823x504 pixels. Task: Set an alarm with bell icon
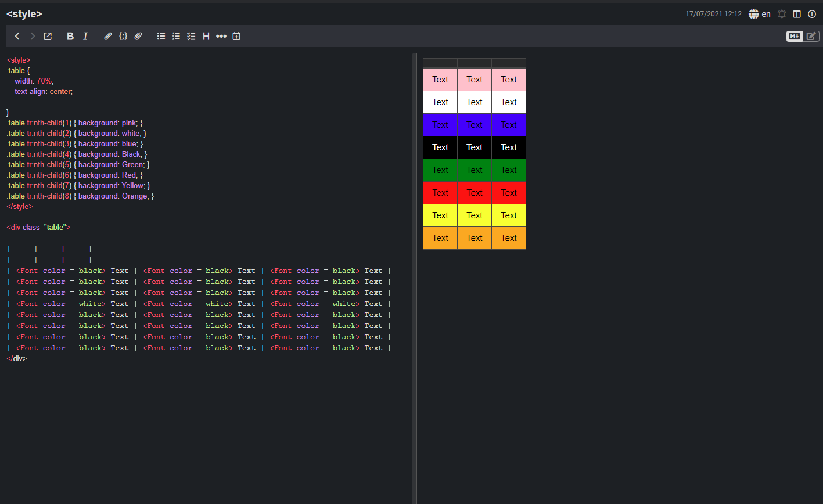click(x=782, y=14)
